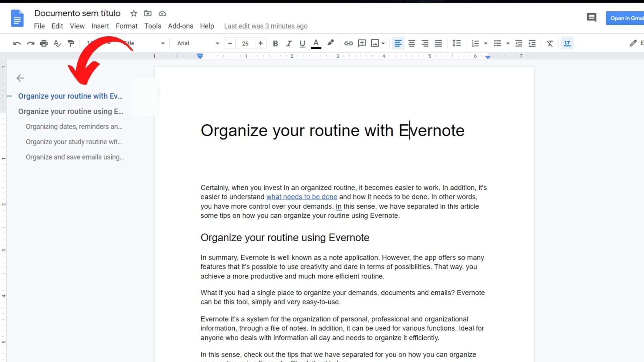Open insert image dropdown arrow
This screenshot has height=362, width=644.
click(x=383, y=43)
